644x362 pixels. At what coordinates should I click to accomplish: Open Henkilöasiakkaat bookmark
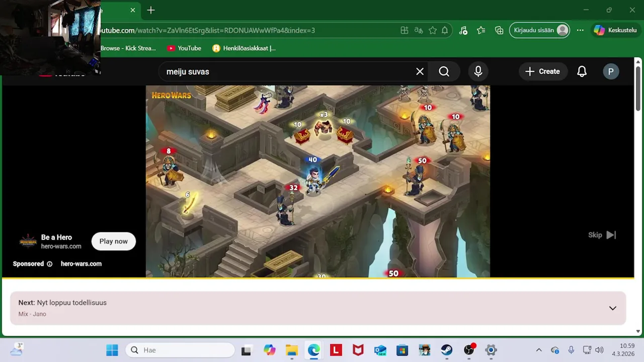click(x=244, y=48)
